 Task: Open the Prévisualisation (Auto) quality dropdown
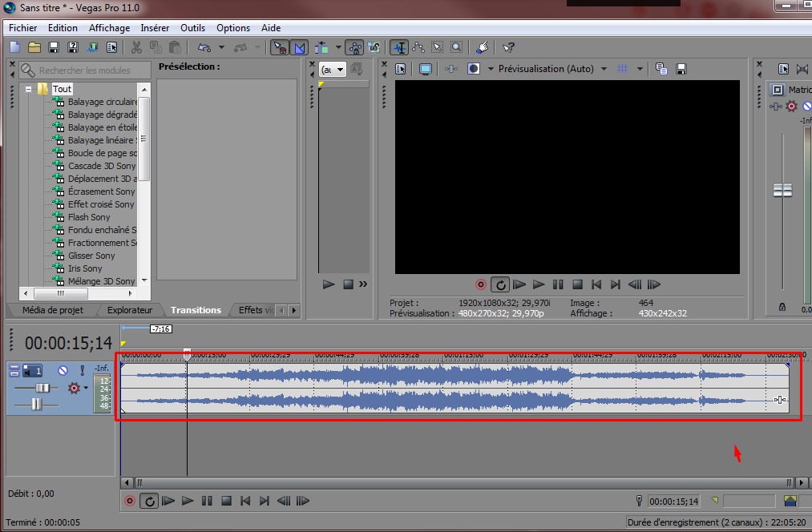pyautogui.click(x=604, y=69)
